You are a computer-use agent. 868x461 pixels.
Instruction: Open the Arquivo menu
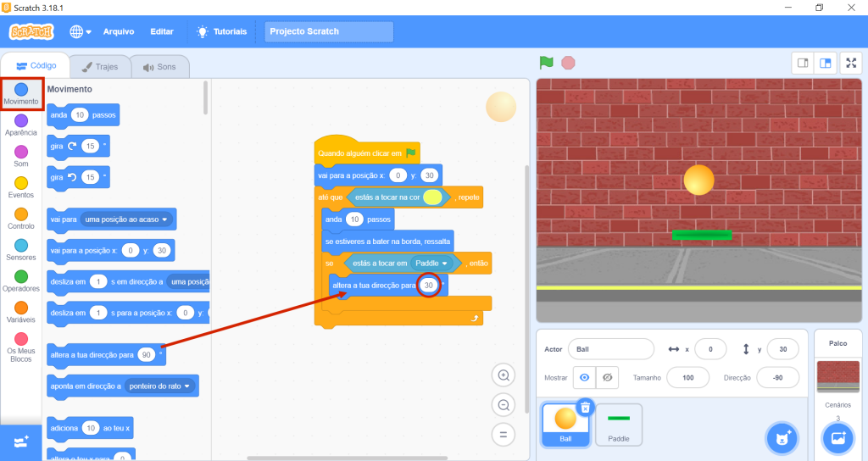(119, 31)
